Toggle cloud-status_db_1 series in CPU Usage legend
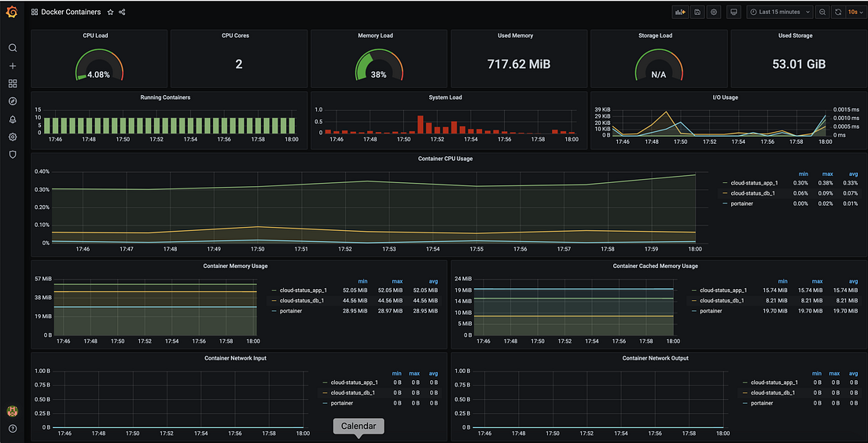The width and height of the screenshot is (868, 443). click(753, 193)
